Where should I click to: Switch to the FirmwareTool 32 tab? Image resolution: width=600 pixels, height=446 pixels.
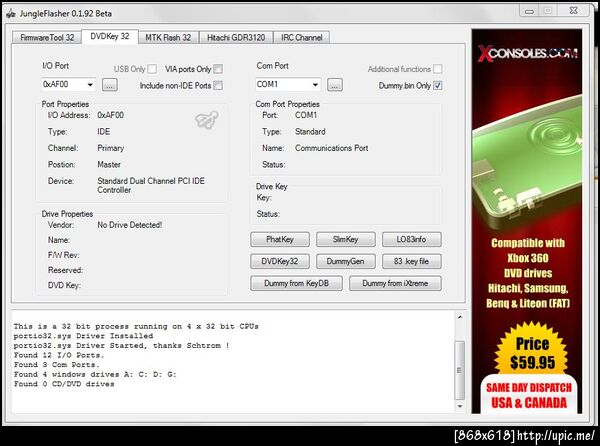pos(47,37)
